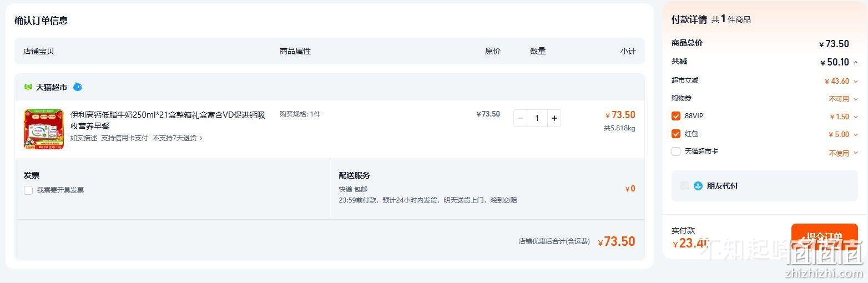Click the 快递 包邮 delivery text
The width and height of the screenshot is (868, 283).
click(353, 189)
